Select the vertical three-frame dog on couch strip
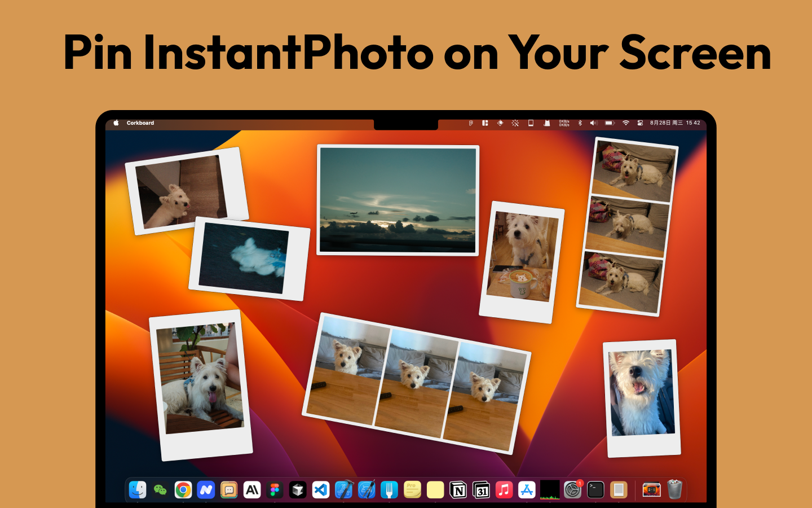This screenshot has width=812, height=508. click(x=627, y=226)
